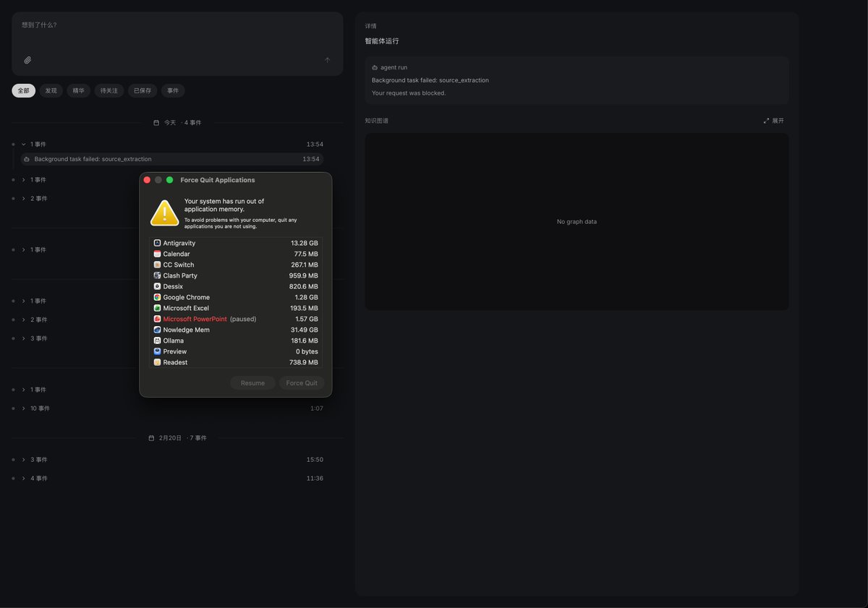Click the green zoom button of the Force Quit window
This screenshot has width=868, height=608.
tap(169, 180)
